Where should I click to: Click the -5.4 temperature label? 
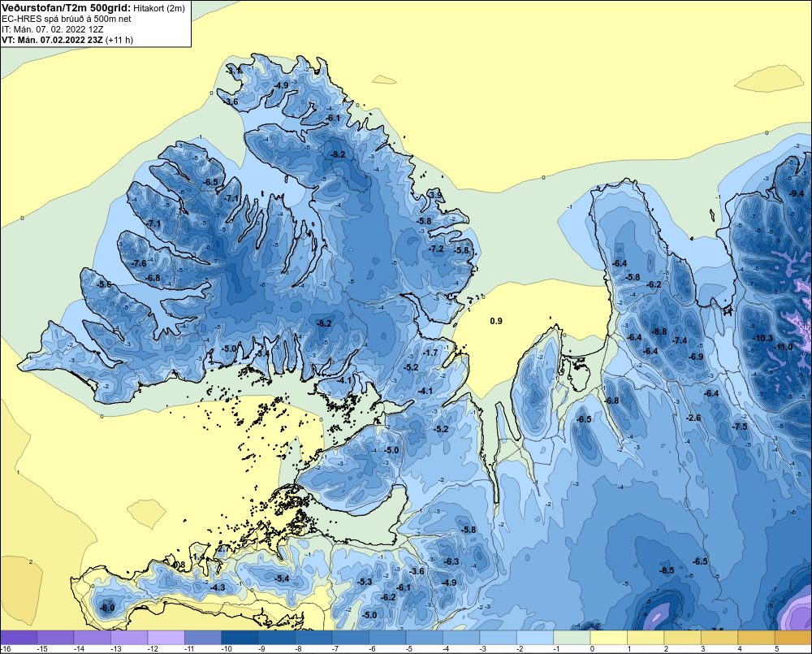click(x=282, y=578)
